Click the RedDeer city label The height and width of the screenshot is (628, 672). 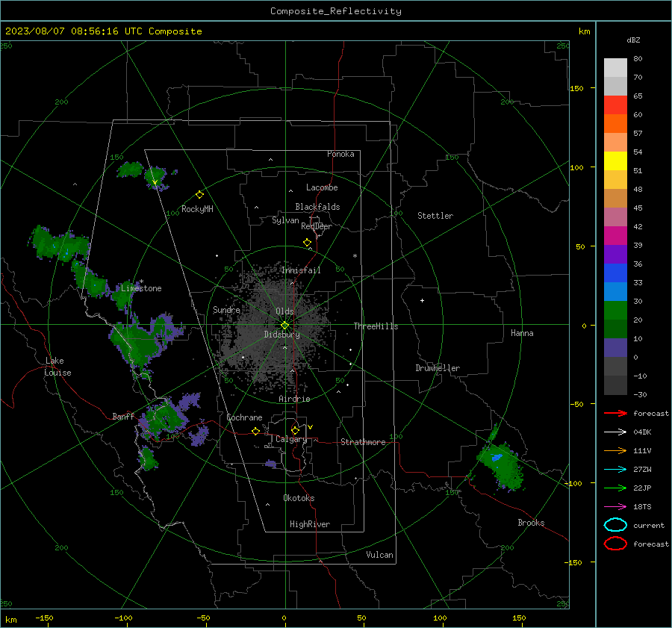[317, 226]
